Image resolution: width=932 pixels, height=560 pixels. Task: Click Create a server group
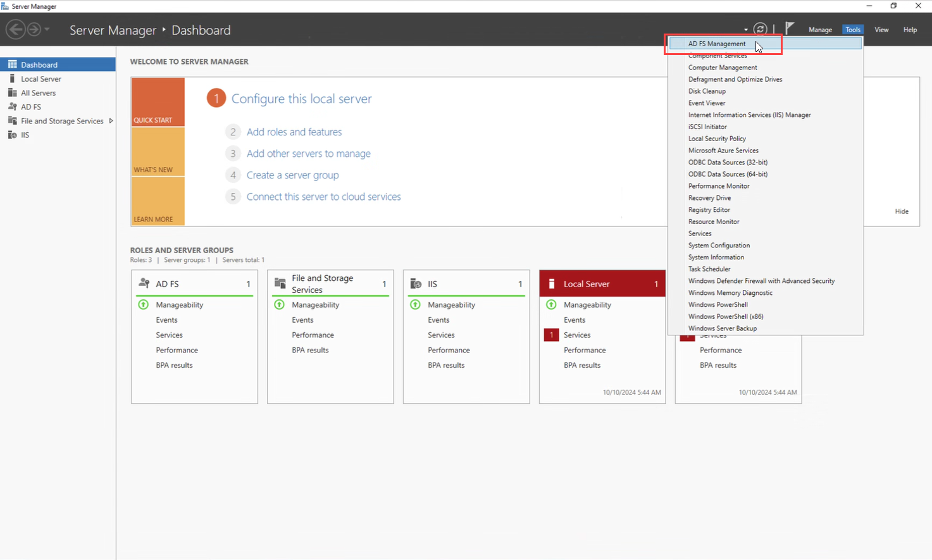pyautogui.click(x=292, y=175)
